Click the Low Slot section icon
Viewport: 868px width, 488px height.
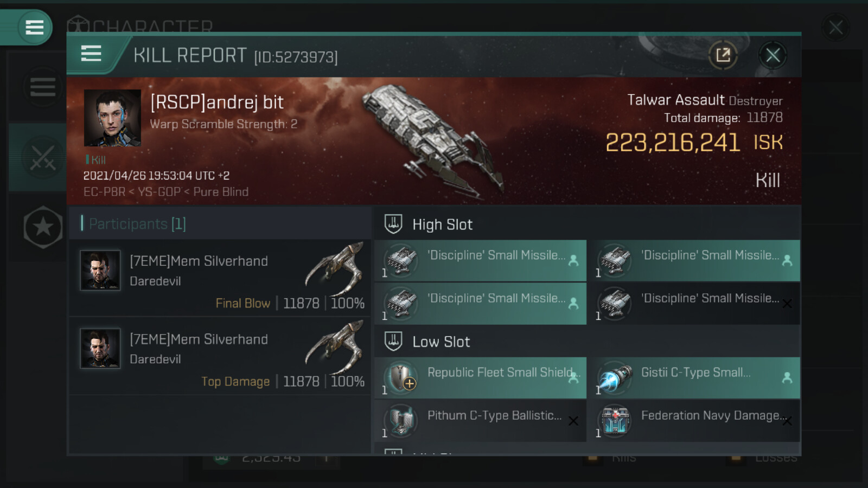[x=393, y=341]
